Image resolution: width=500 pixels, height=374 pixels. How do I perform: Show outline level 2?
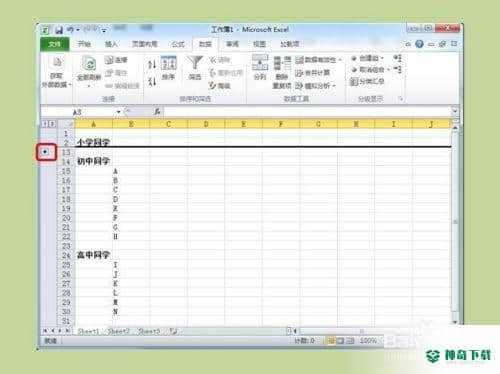pos(52,124)
